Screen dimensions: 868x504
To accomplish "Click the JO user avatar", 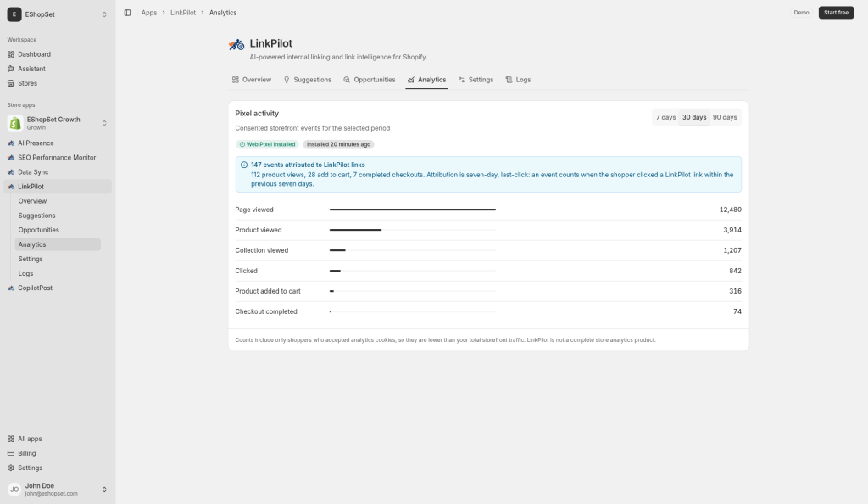I will [14, 489].
